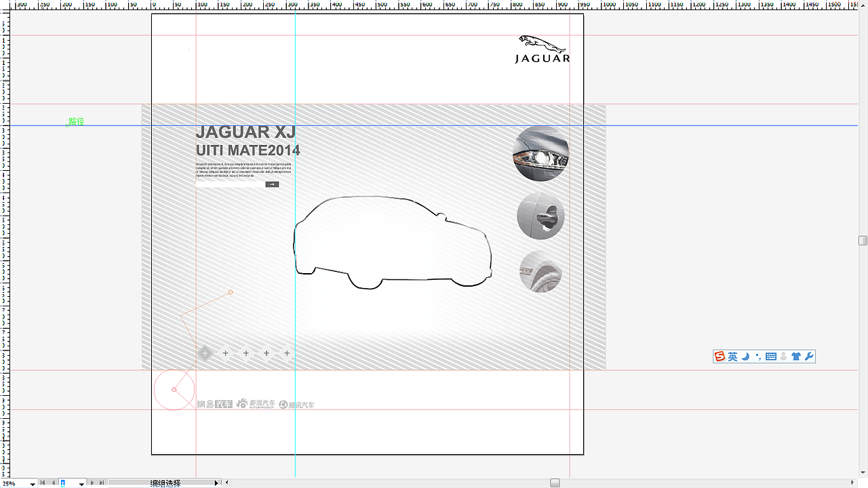Image resolution: width=868 pixels, height=488 pixels.
Task: Click the Sogou input method logo
Action: coord(719,357)
